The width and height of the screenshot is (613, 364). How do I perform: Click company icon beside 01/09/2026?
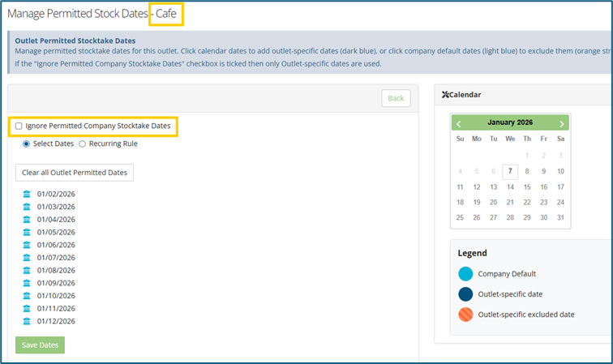[x=27, y=283]
